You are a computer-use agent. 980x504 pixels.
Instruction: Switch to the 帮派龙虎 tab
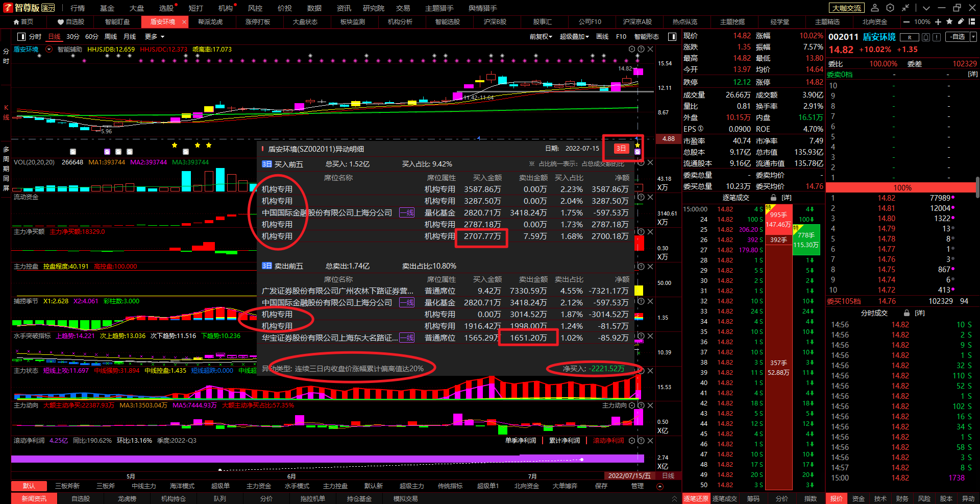pos(210,22)
